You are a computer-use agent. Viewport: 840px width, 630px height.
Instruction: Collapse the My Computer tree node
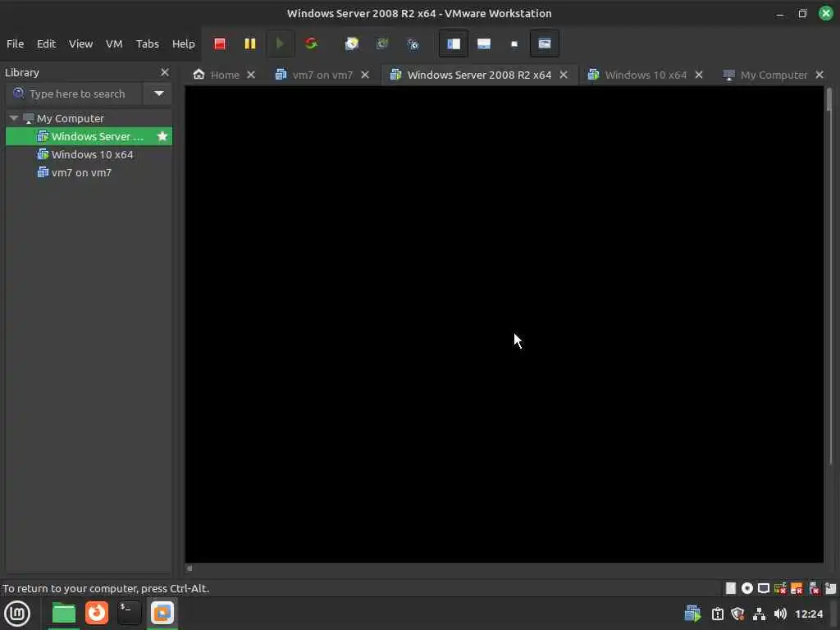coord(14,118)
